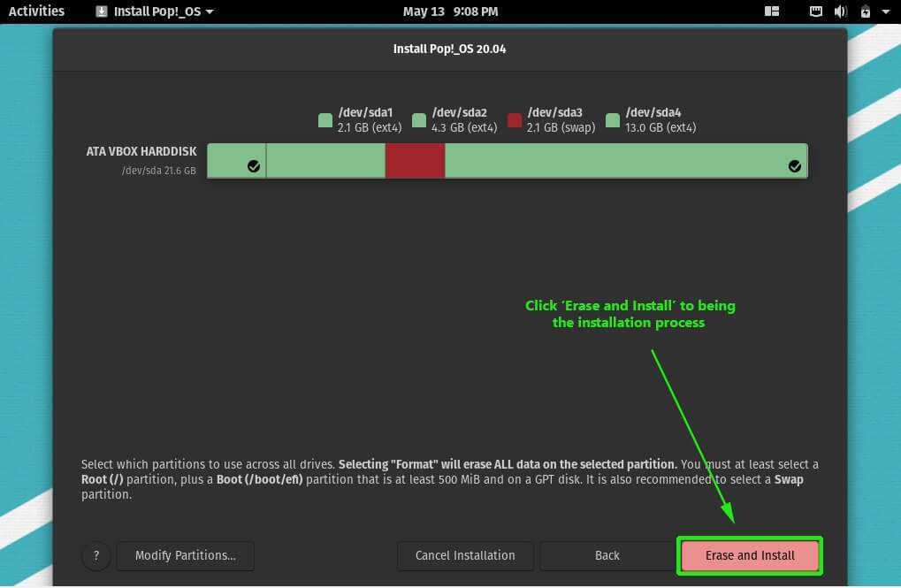The width and height of the screenshot is (901, 588).
Task: Click the installer icon beside Install Pop!_OS
Action: click(x=102, y=11)
